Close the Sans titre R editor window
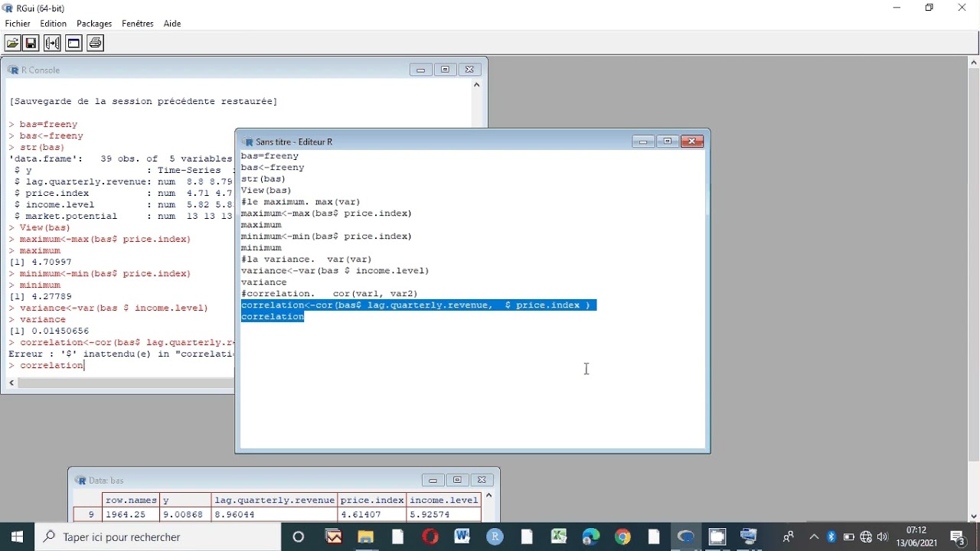Screen dimensions: 980x551 coord(692,142)
